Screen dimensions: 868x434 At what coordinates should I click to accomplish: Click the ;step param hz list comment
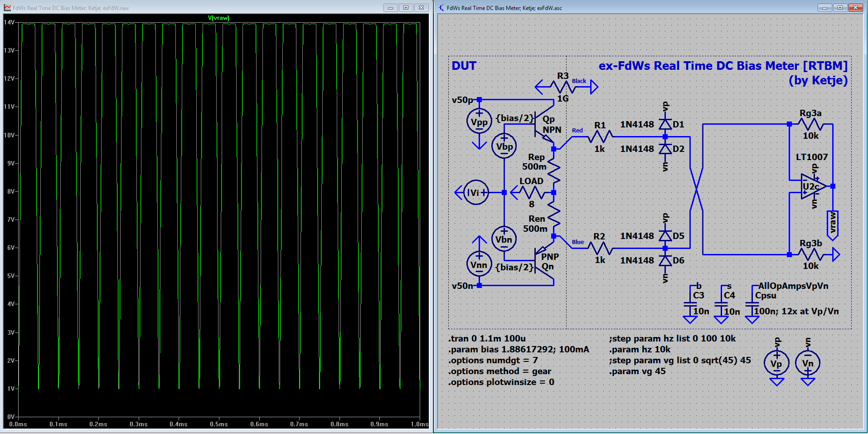(x=672, y=338)
